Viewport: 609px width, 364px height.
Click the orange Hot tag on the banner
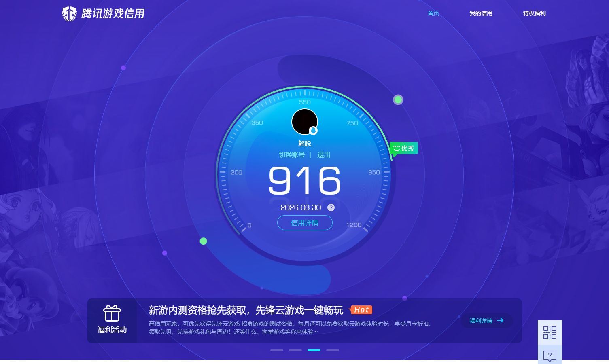coord(361,310)
